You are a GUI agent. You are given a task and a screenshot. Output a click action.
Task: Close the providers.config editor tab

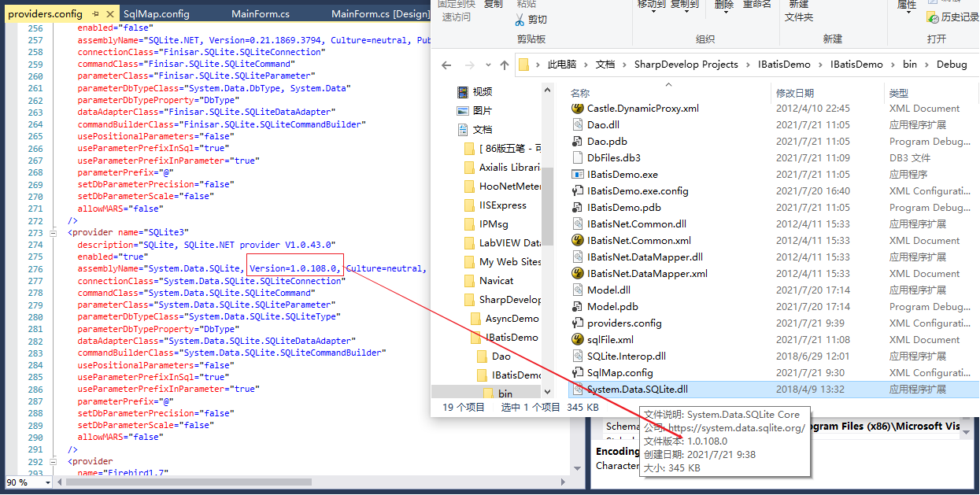pyautogui.click(x=108, y=14)
